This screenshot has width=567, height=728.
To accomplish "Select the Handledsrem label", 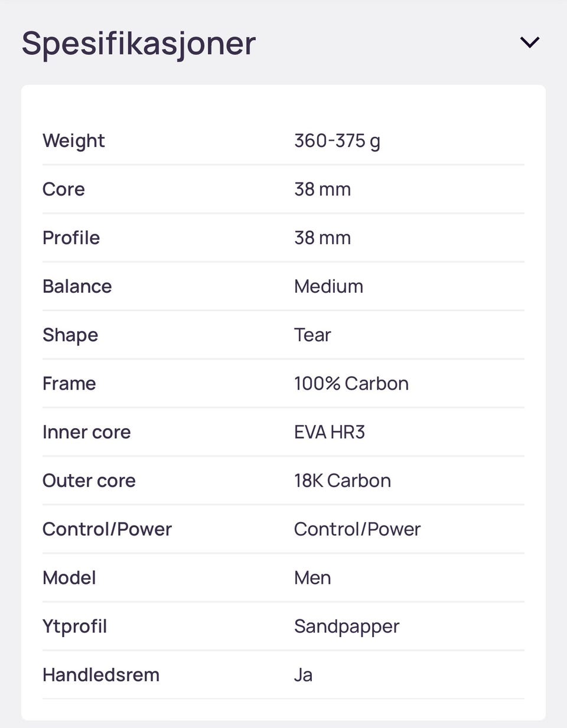I will (101, 675).
